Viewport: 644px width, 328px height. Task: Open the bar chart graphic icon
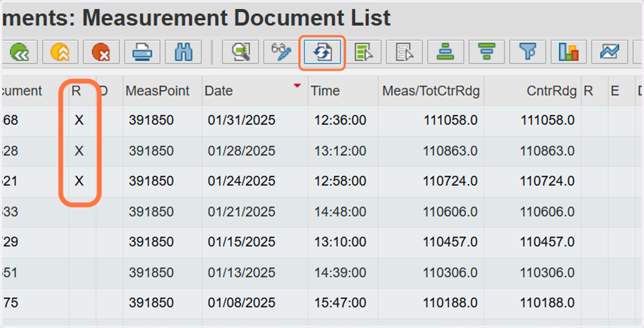[569, 53]
